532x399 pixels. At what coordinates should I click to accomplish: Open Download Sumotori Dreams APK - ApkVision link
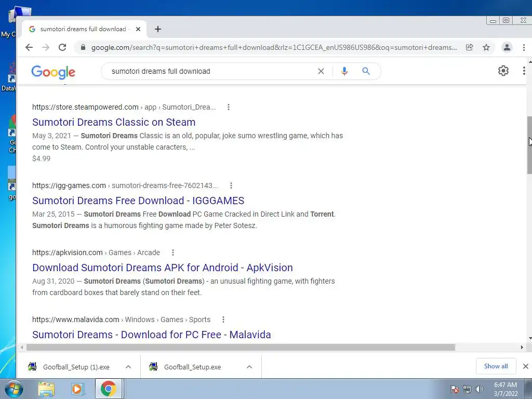[163, 268]
